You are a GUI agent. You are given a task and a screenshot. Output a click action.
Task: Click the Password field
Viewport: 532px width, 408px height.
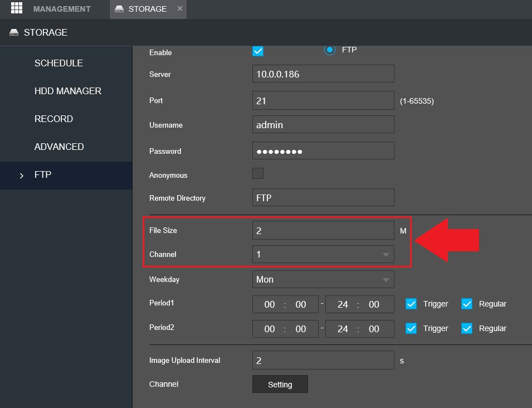(x=323, y=150)
